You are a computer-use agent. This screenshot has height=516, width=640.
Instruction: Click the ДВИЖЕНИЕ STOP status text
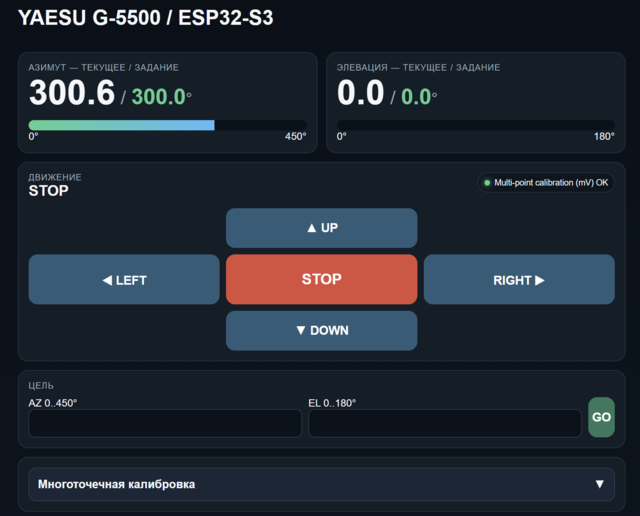point(49,191)
